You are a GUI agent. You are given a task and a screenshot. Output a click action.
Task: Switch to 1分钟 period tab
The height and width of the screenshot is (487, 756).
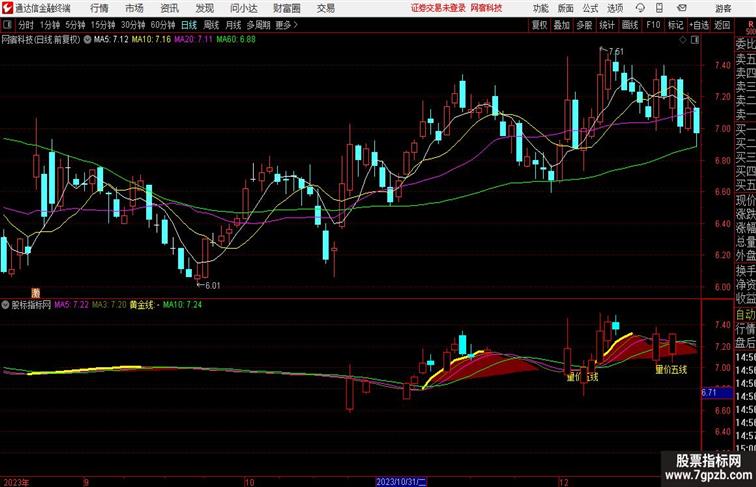click(50, 25)
